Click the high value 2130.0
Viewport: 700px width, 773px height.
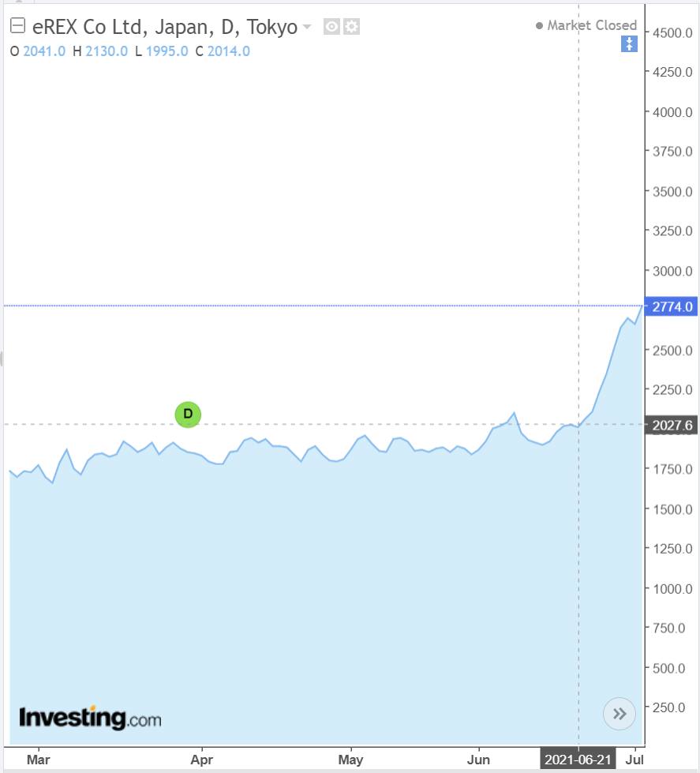pyautogui.click(x=107, y=51)
